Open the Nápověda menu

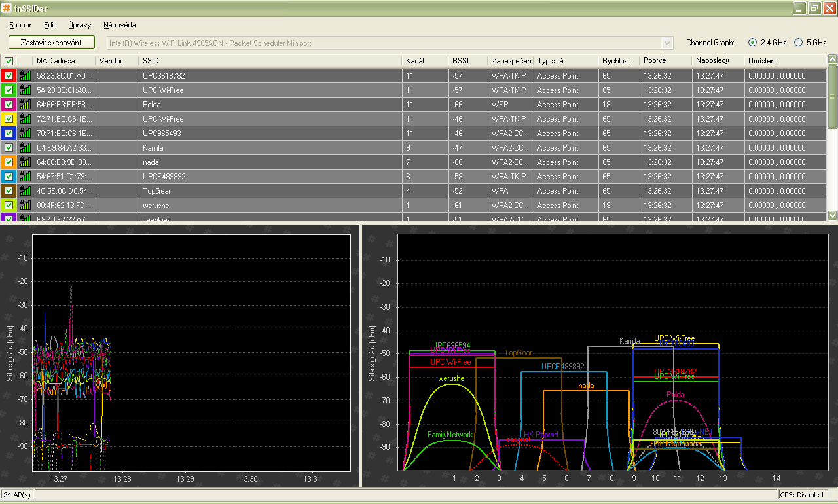tap(119, 25)
